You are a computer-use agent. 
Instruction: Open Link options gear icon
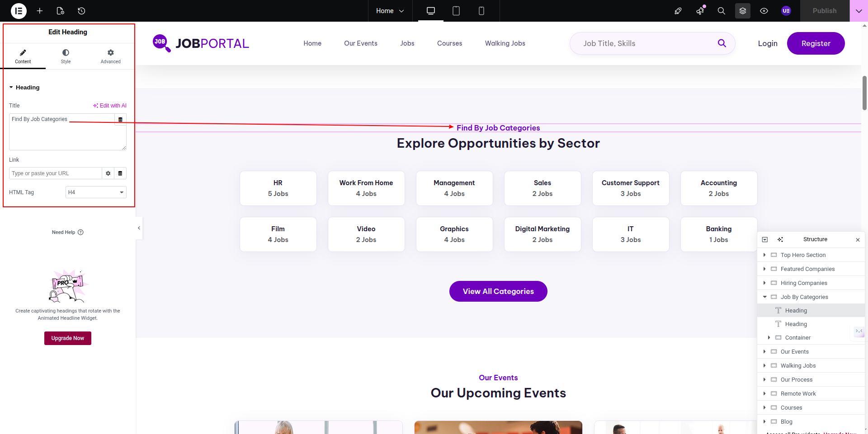(x=108, y=173)
